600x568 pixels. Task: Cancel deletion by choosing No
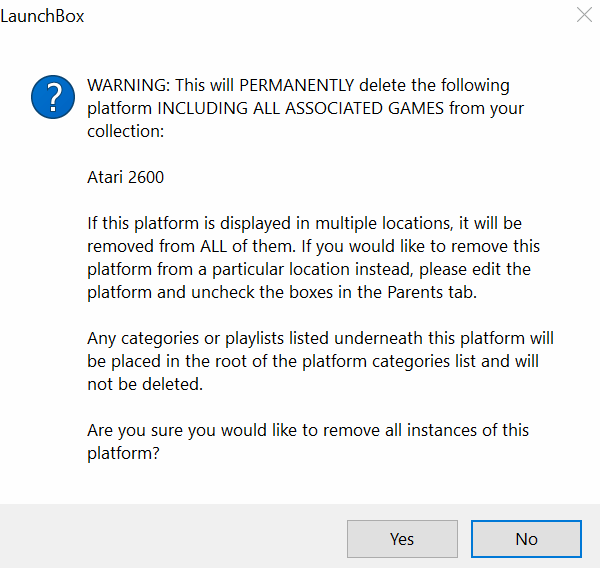(x=527, y=539)
